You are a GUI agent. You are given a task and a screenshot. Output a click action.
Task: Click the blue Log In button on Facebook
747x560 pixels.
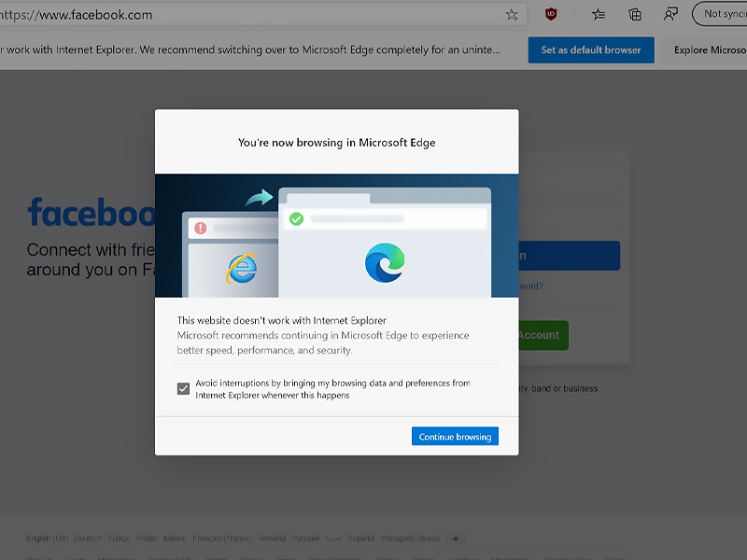570,256
